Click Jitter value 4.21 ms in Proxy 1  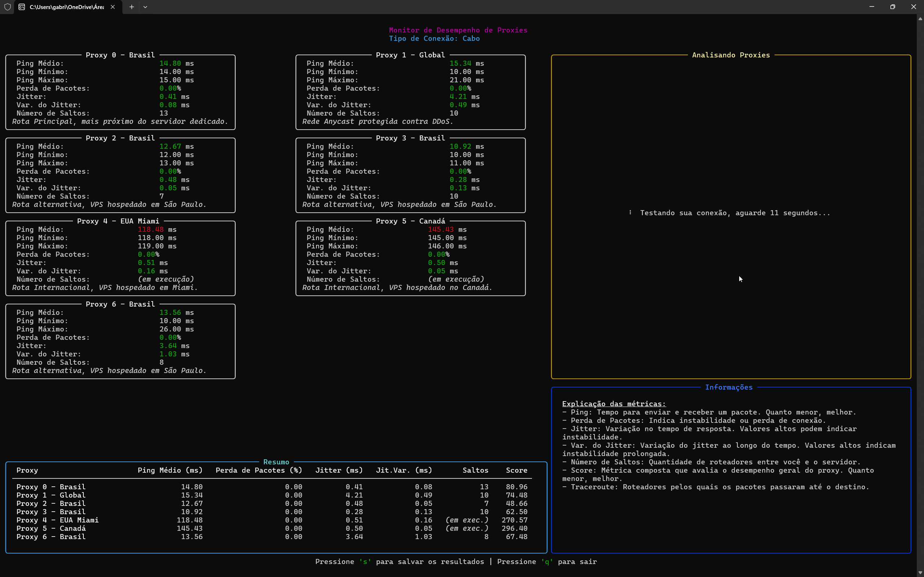coord(465,97)
